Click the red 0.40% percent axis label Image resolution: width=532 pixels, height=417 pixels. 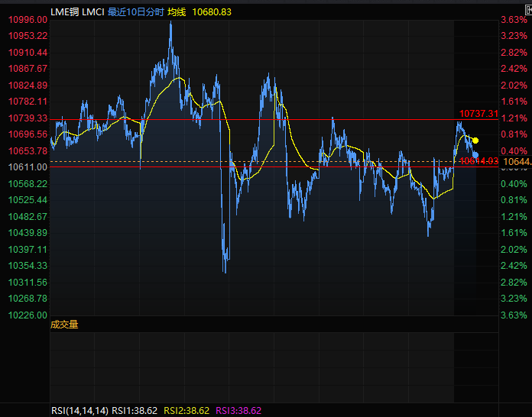tap(514, 151)
